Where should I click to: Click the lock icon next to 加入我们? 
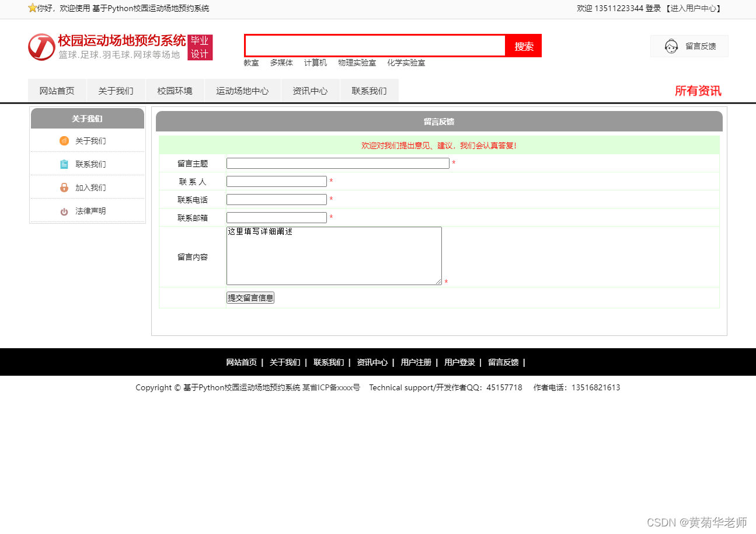tap(64, 188)
